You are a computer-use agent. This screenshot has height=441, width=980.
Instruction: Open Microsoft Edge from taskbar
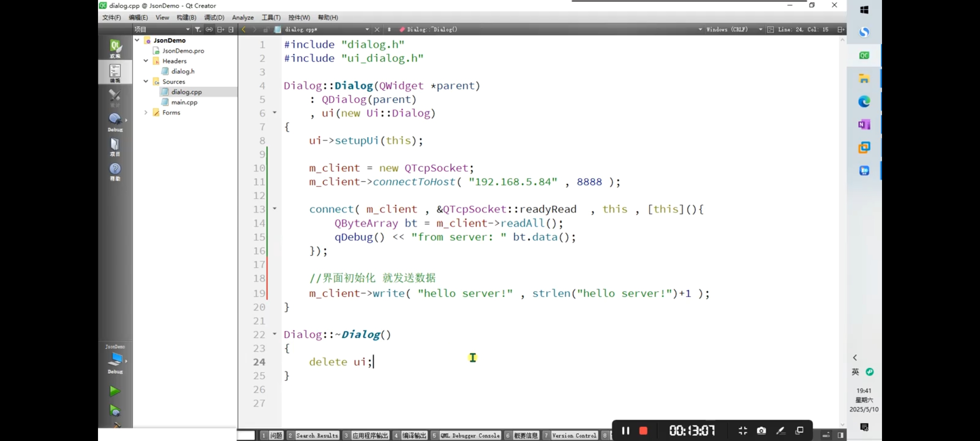(864, 101)
